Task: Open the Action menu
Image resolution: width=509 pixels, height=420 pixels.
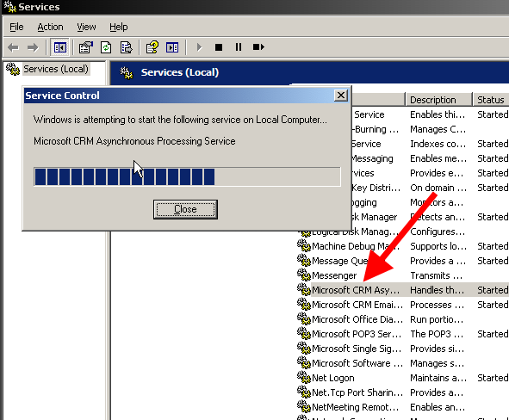Action: [x=50, y=27]
